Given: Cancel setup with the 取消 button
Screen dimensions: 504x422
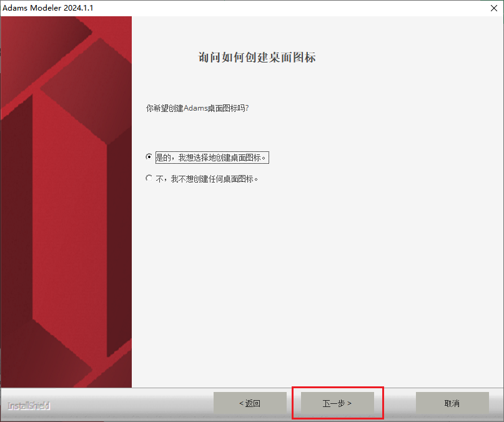Looking at the screenshot, I should [x=452, y=403].
